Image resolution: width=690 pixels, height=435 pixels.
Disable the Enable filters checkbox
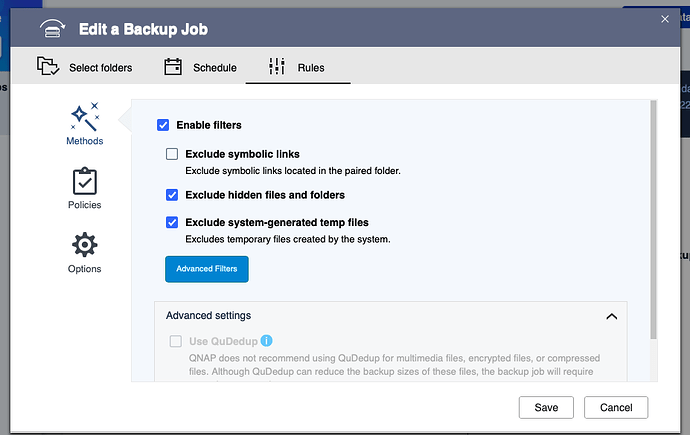(163, 125)
